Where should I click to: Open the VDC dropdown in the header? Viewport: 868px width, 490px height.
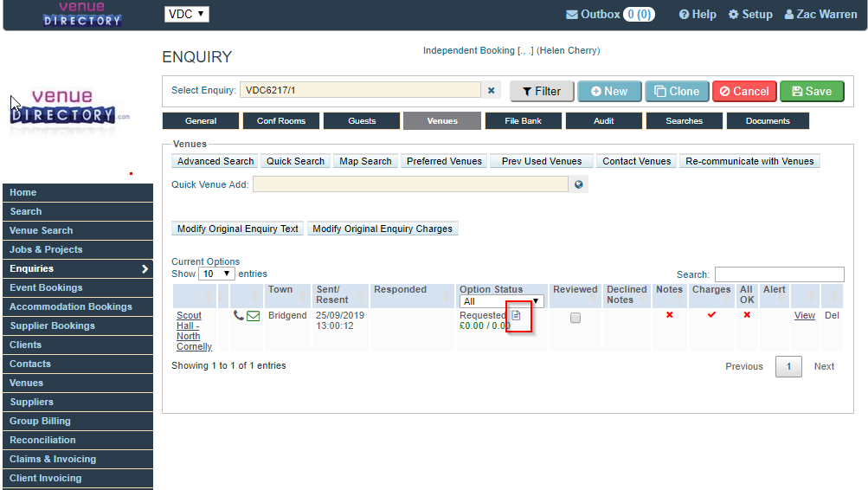[187, 14]
